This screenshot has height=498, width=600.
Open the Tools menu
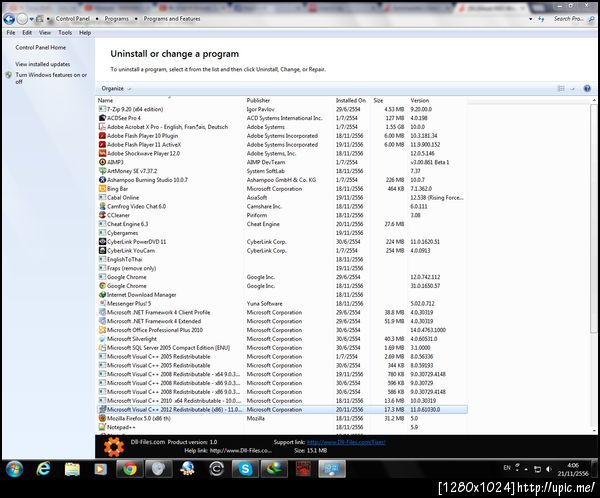pyautogui.click(x=65, y=33)
